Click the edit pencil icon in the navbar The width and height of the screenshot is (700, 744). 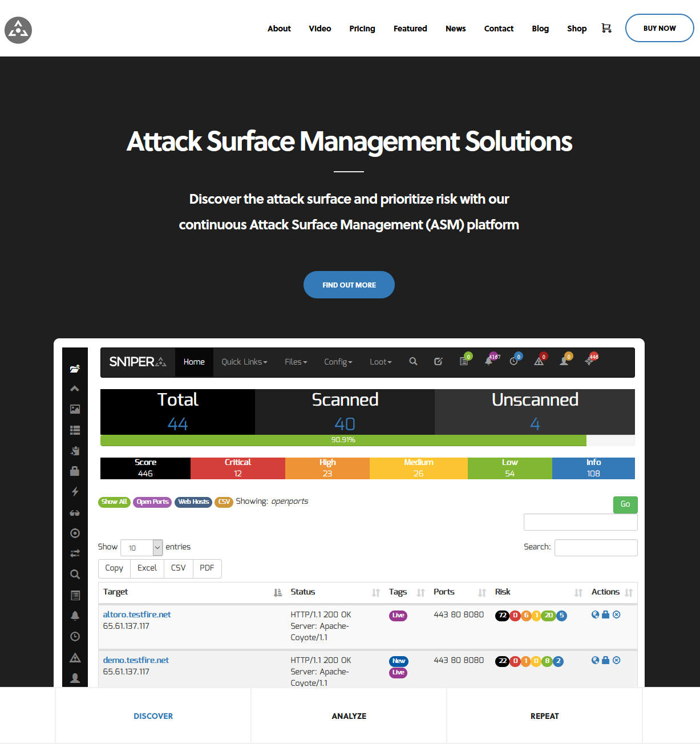coord(438,362)
